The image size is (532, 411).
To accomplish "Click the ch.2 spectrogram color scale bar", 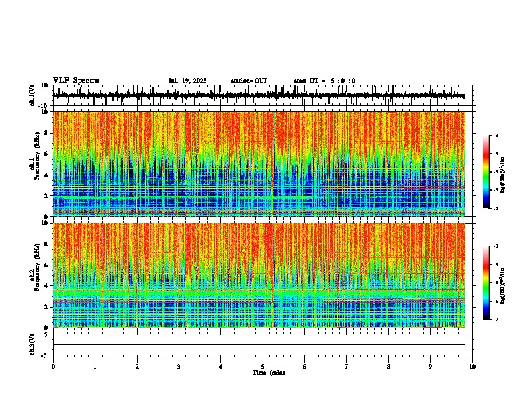I will click(486, 283).
